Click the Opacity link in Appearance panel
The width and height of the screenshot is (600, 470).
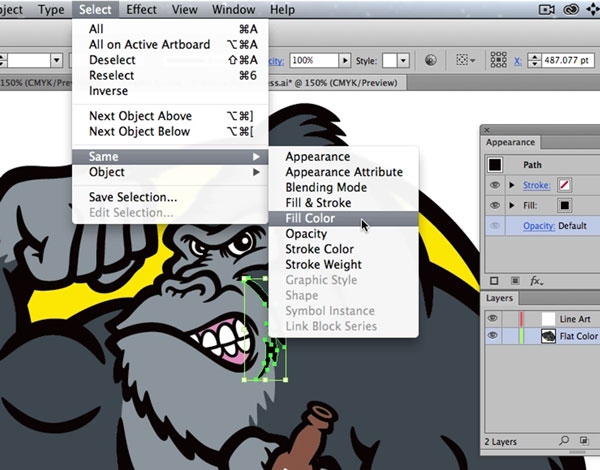pyautogui.click(x=540, y=226)
